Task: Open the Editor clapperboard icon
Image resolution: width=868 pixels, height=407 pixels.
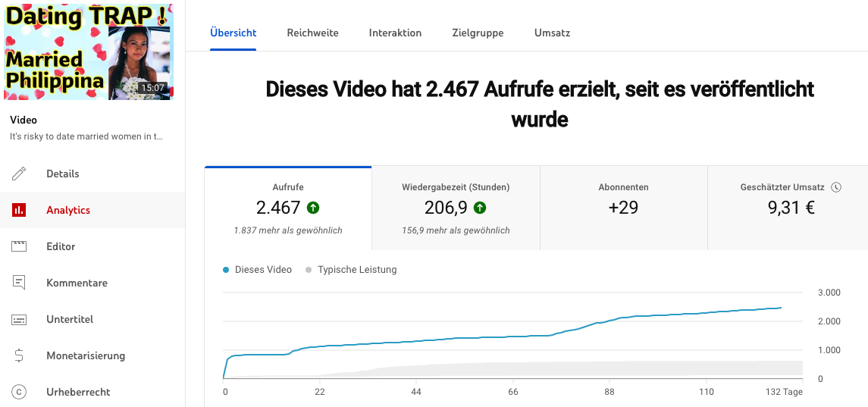Action: 19,246
